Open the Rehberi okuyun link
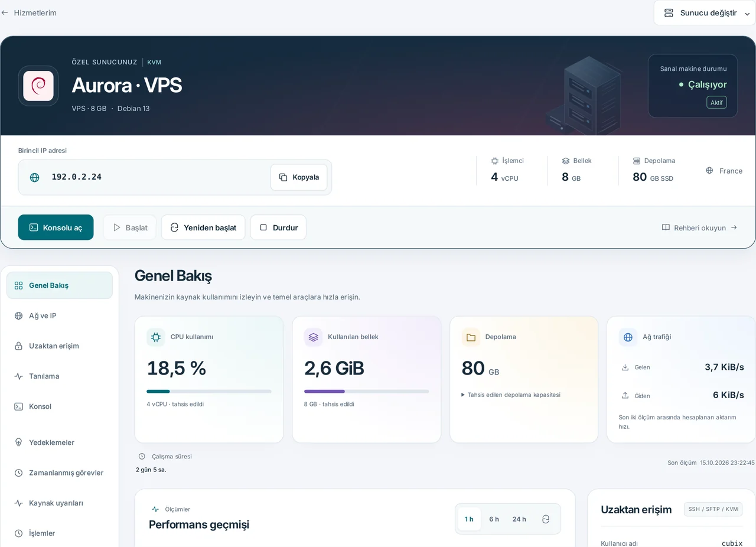 [x=699, y=227]
